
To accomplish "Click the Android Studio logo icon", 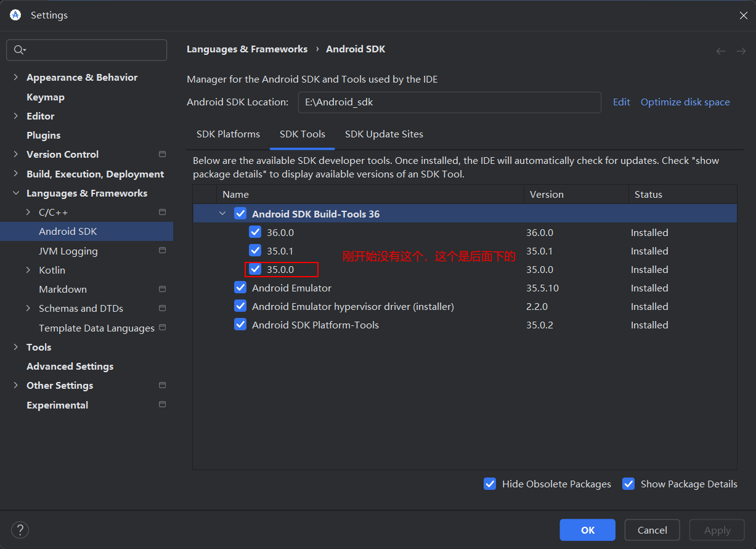I will click(x=15, y=15).
